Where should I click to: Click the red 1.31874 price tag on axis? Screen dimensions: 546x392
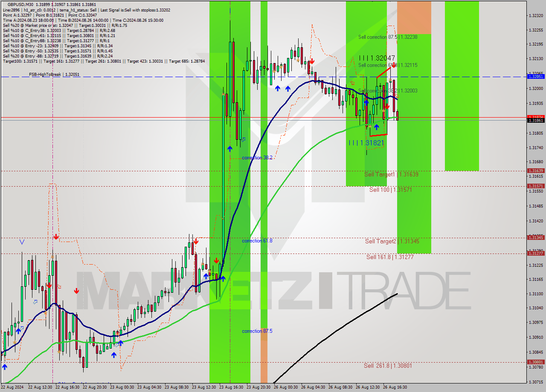pyautogui.click(x=536, y=117)
